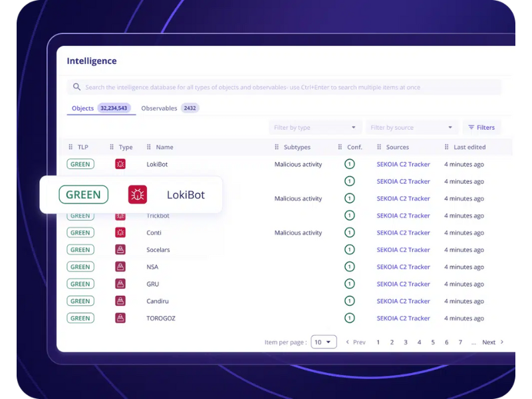Image resolution: width=532 pixels, height=399 pixels.
Task: Open the SEKOIA C2 Tracker source link for Candiru
Action: [x=404, y=301]
